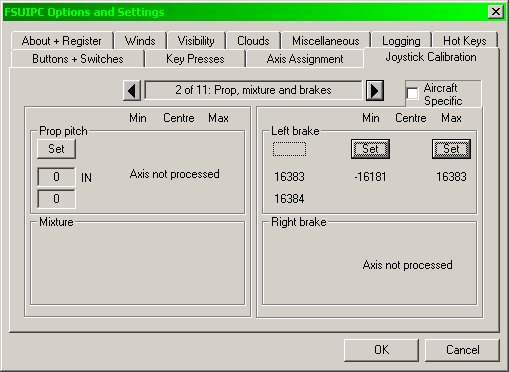Click the Prop pitch Set button
The width and height of the screenshot is (509, 372).
click(56, 149)
